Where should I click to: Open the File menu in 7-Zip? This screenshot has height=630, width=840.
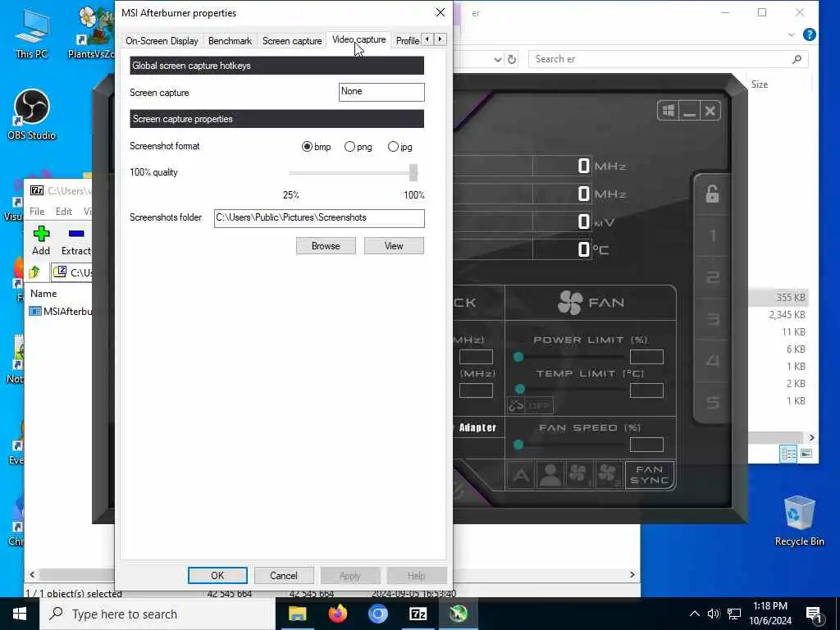coord(37,212)
